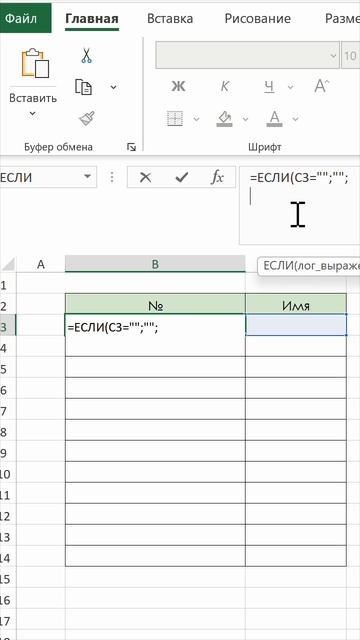
Task: Open font color dropdown arrow
Action: pos(296,119)
